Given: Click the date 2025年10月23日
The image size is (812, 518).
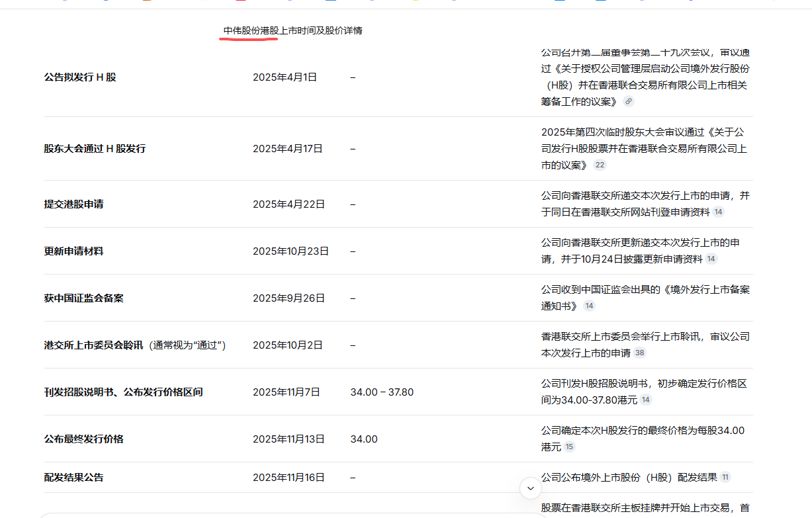Looking at the screenshot, I should click(291, 251).
